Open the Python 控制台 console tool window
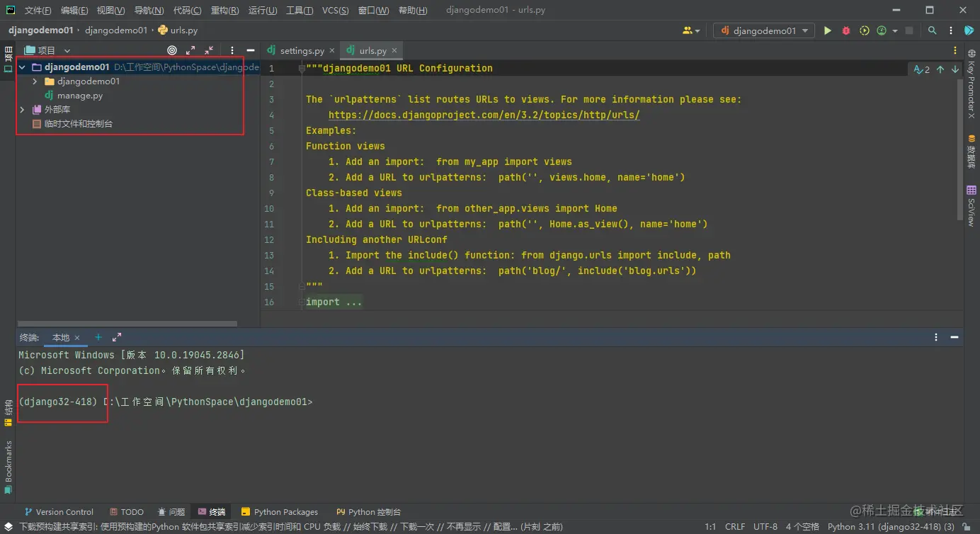Viewport: 980px width, 534px height. 369,512
